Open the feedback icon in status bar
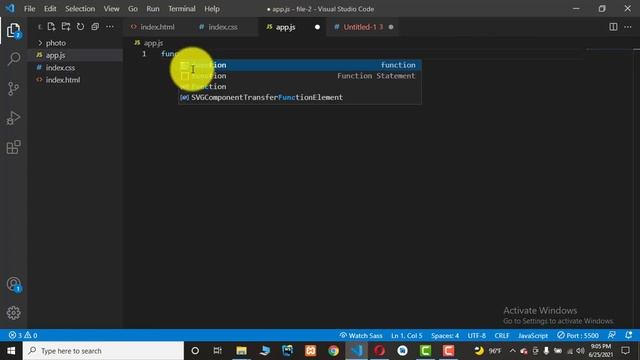Screen dimensions: 640x360 click(x=611, y=336)
